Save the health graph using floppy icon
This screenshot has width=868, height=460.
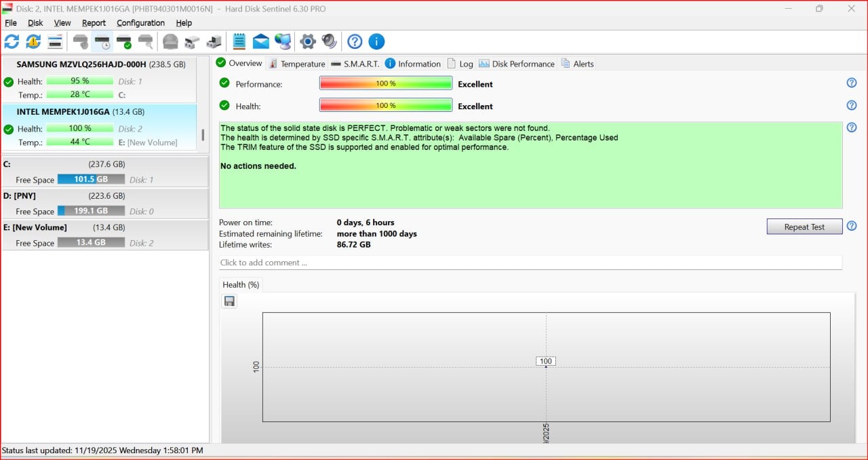tap(229, 301)
